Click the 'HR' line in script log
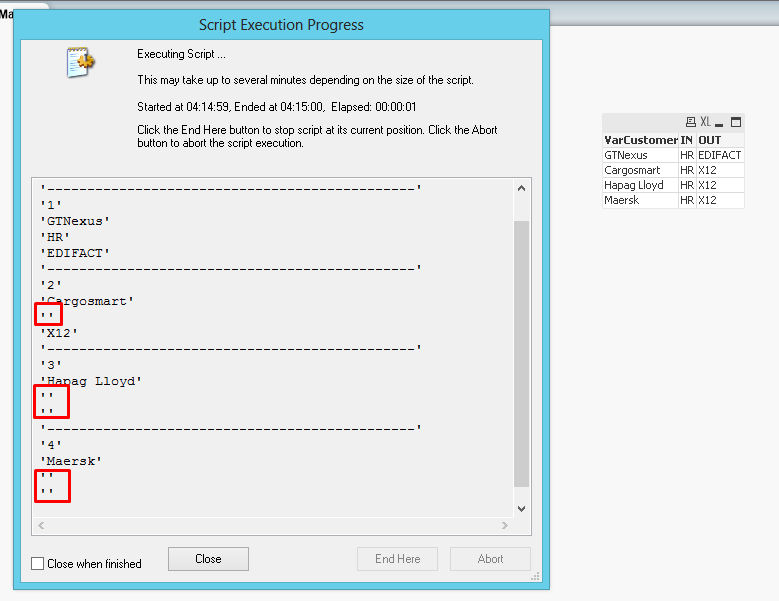Image resolution: width=779 pixels, height=601 pixels. click(x=55, y=237)
